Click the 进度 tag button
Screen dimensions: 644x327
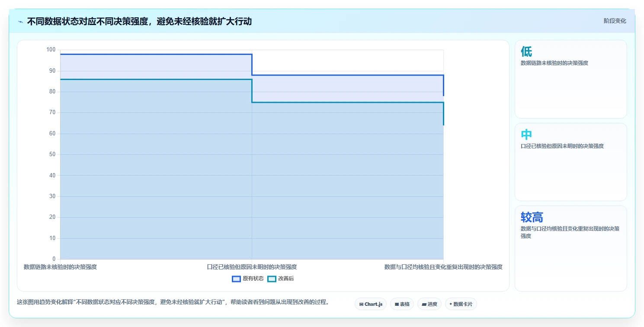click(x=429, y=304)
